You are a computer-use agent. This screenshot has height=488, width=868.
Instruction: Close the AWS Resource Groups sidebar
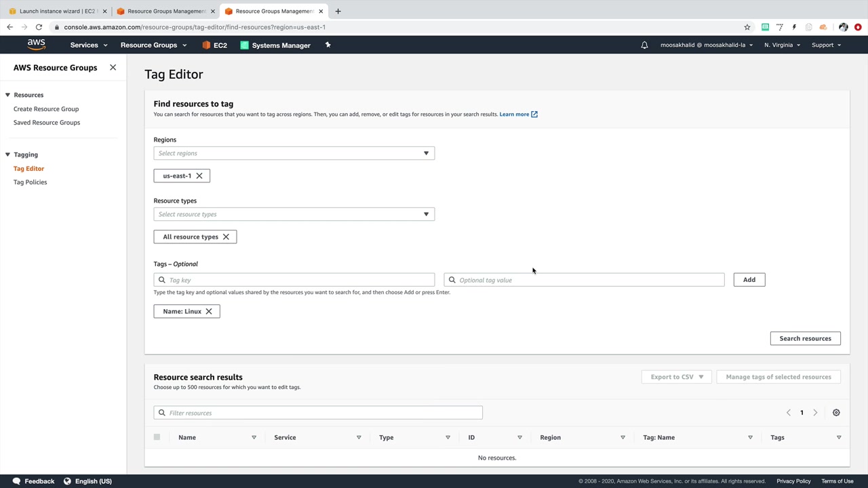tap(113, 68)
